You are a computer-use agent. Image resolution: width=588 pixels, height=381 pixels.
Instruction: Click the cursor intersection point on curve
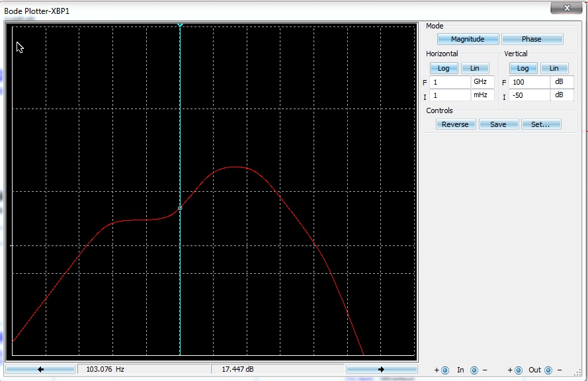click(x=180, y=208)
